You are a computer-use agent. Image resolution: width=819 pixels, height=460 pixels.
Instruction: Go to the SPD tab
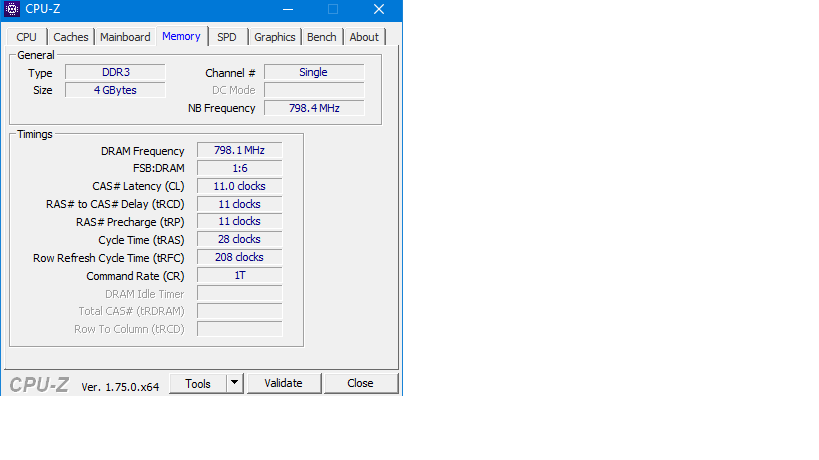click(227, 37)
